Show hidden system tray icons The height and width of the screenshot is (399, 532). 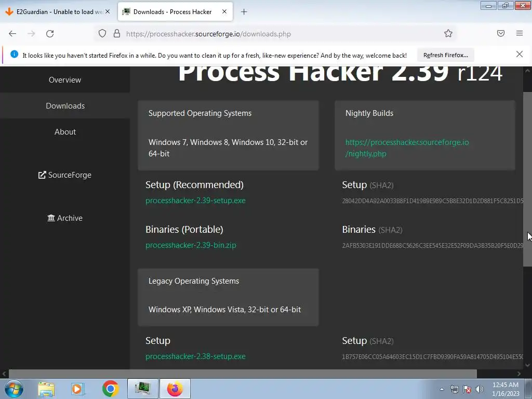(442, 389)
